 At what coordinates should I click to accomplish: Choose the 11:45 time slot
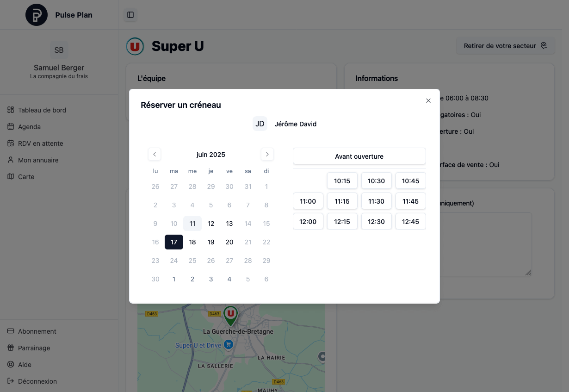click(x=411, y=201)
